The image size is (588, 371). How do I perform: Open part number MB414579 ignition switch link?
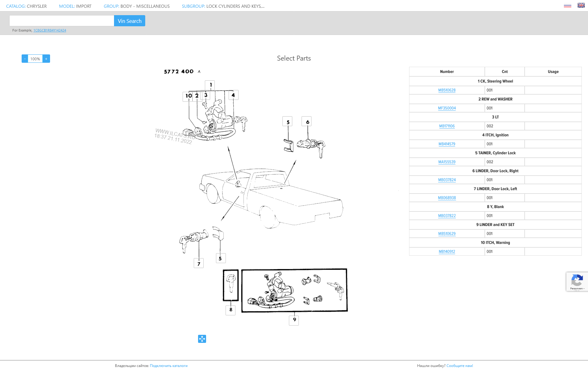(447, 144)
